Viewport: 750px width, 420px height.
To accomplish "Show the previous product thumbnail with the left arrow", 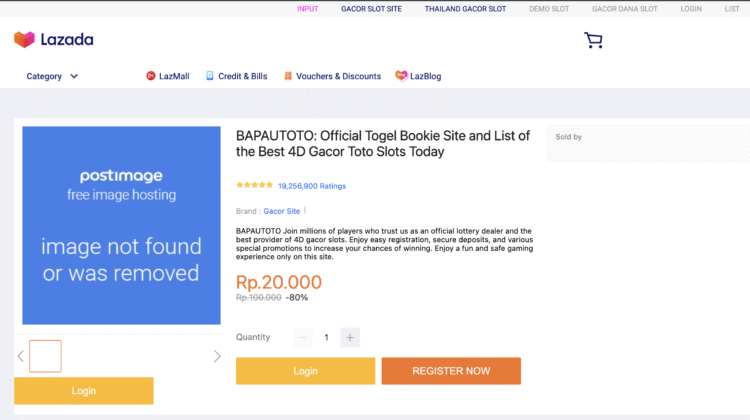I will pos(21,356).
